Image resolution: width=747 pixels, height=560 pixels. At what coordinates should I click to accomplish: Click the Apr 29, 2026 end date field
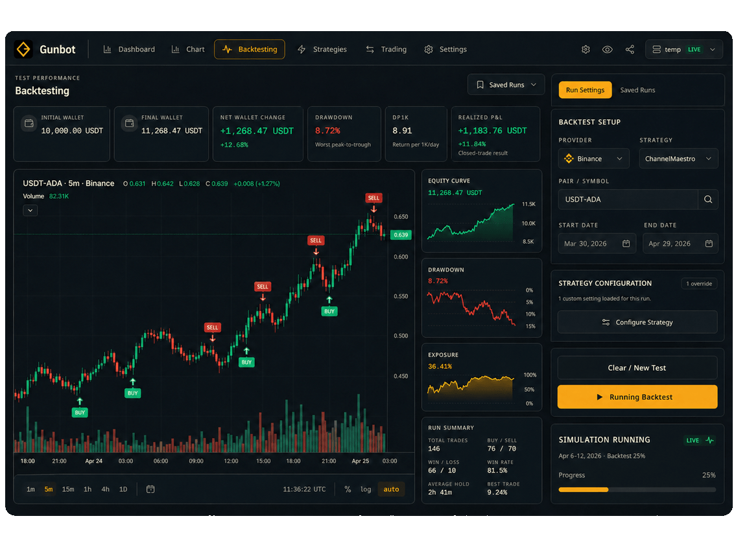coord(680,243)
